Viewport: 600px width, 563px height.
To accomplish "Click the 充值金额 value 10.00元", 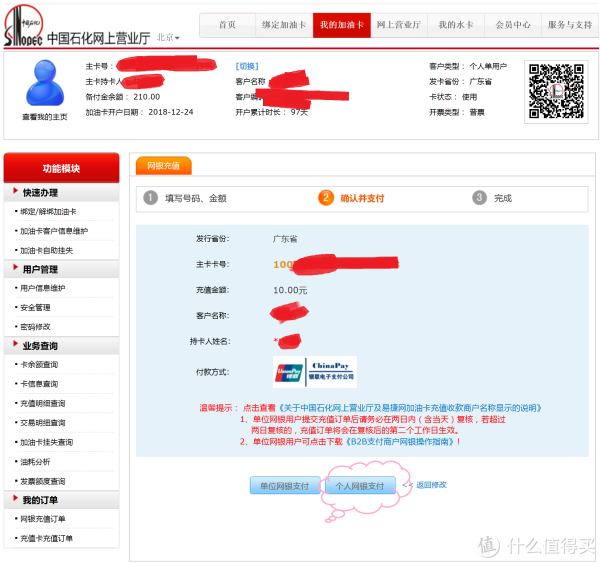I will click(290, 290).
